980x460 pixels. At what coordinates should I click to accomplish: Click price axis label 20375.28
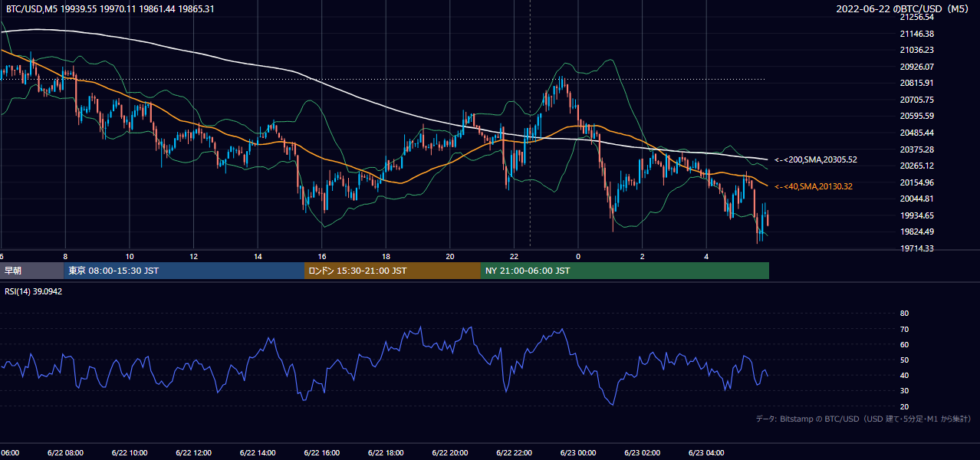[917, 149]
